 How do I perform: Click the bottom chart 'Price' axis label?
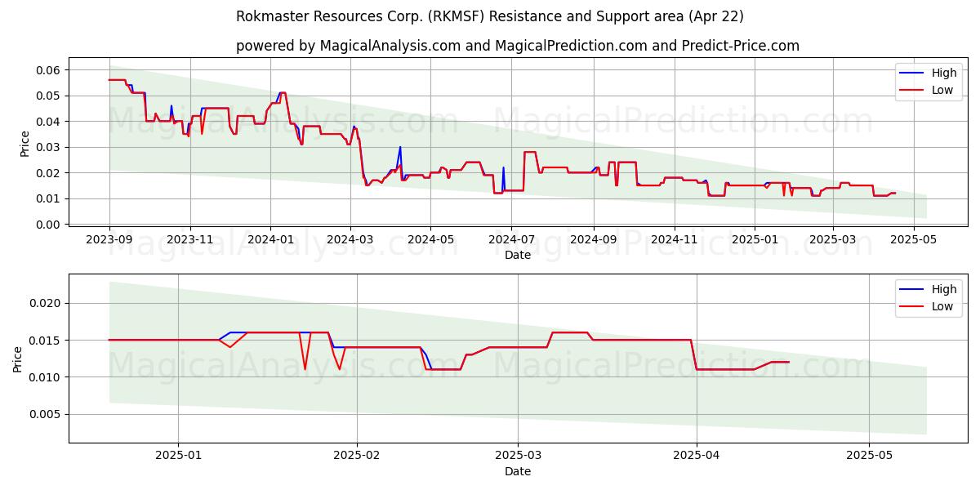[x=18, y=358]
